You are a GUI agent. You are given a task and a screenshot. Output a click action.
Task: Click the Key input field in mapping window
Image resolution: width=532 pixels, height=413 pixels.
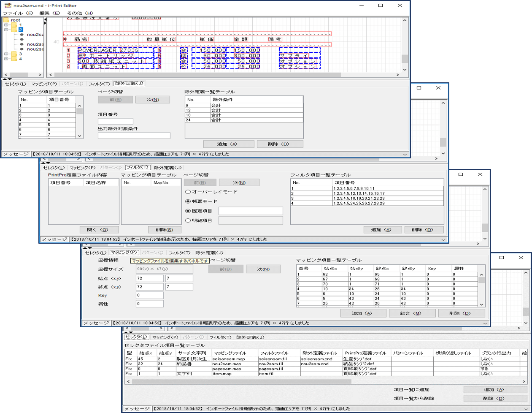tap(150, 295)
